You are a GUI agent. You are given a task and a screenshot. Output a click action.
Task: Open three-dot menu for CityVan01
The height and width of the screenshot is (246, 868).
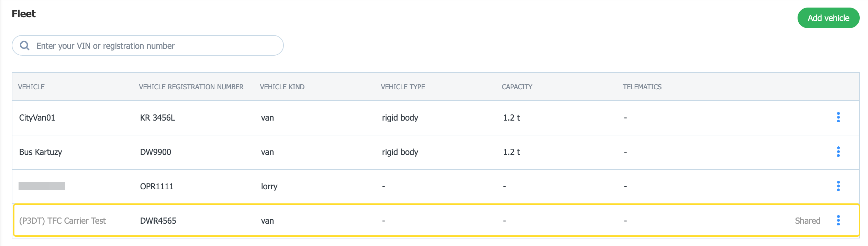pos(838,118)
